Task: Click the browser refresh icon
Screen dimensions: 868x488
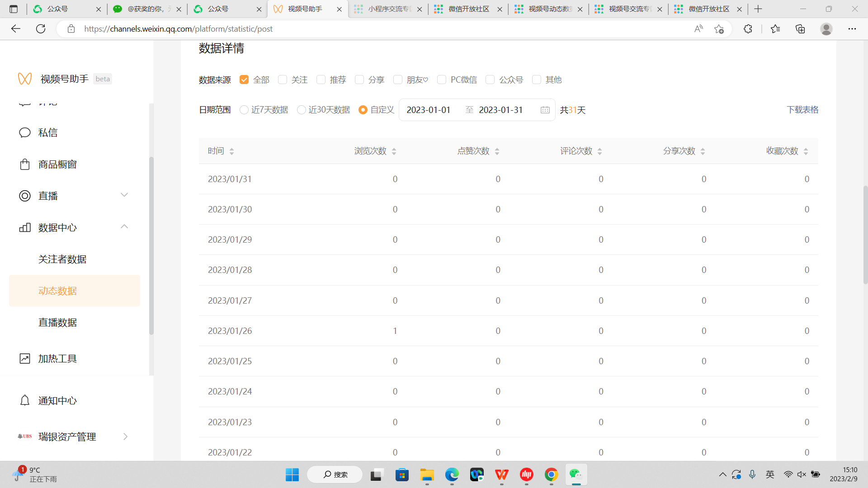Action: (41, 29)
